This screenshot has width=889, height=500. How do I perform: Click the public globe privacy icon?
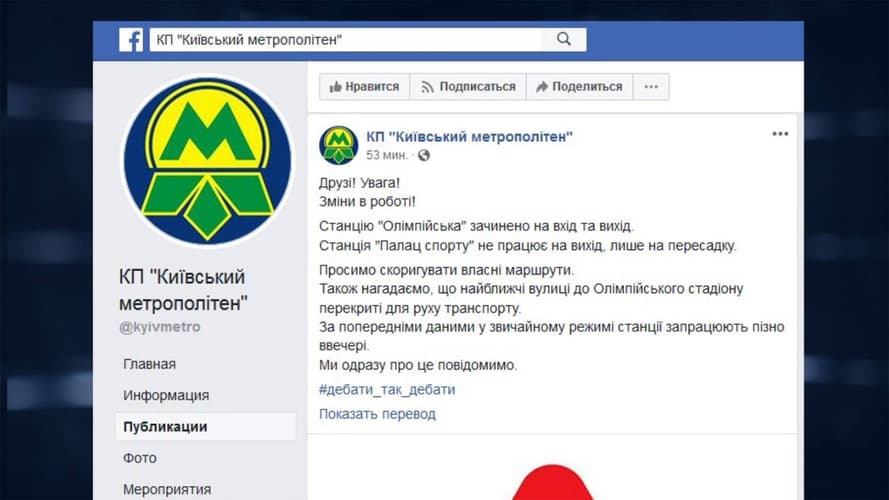(x=424, y=155)
